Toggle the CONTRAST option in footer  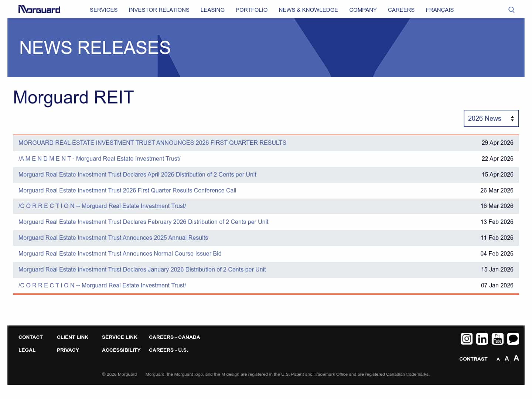[473, 359]
